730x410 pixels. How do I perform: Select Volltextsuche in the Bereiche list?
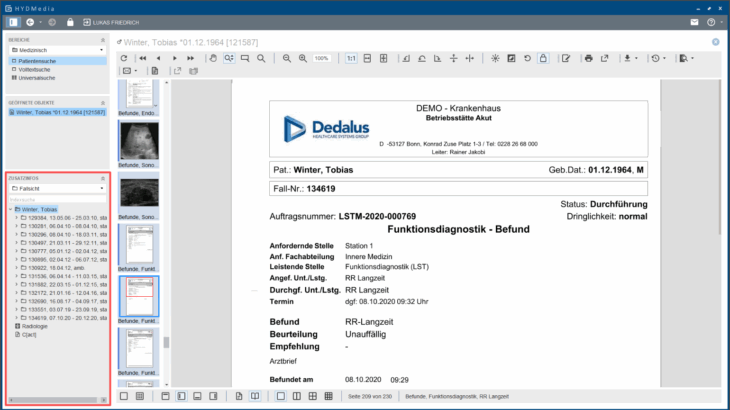[x=40, y=69]
